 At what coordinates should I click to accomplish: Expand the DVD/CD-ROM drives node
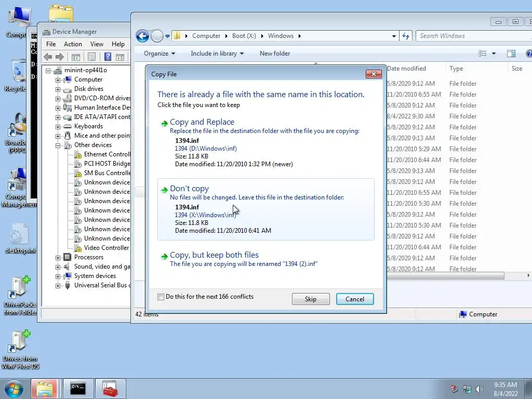(58, 99)
